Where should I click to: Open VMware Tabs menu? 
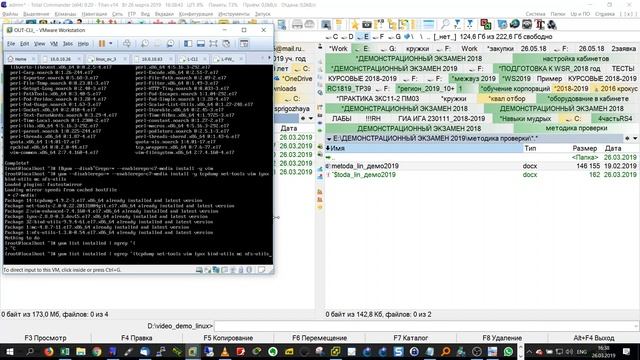[68, 44]
